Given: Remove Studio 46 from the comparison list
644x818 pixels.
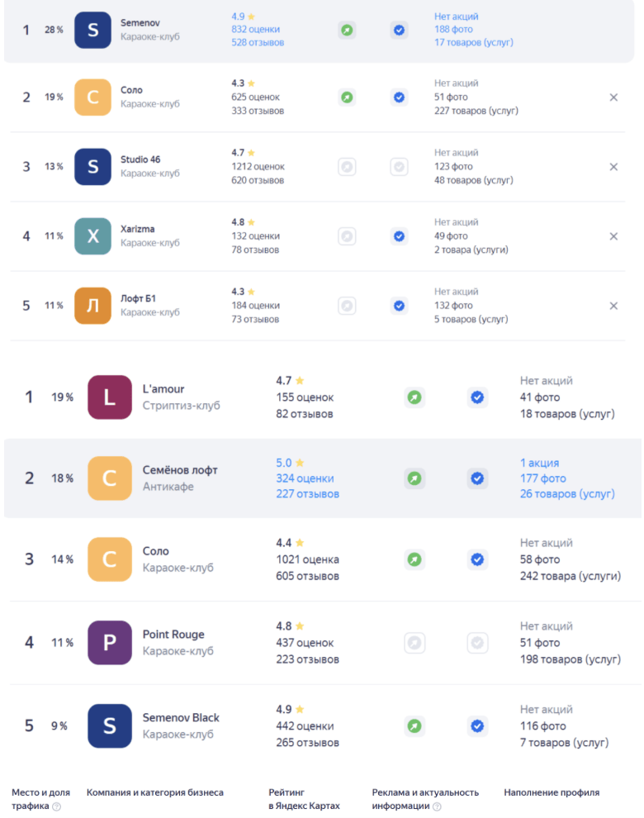Looking at the screenshot, I should [x=613, y=167].
